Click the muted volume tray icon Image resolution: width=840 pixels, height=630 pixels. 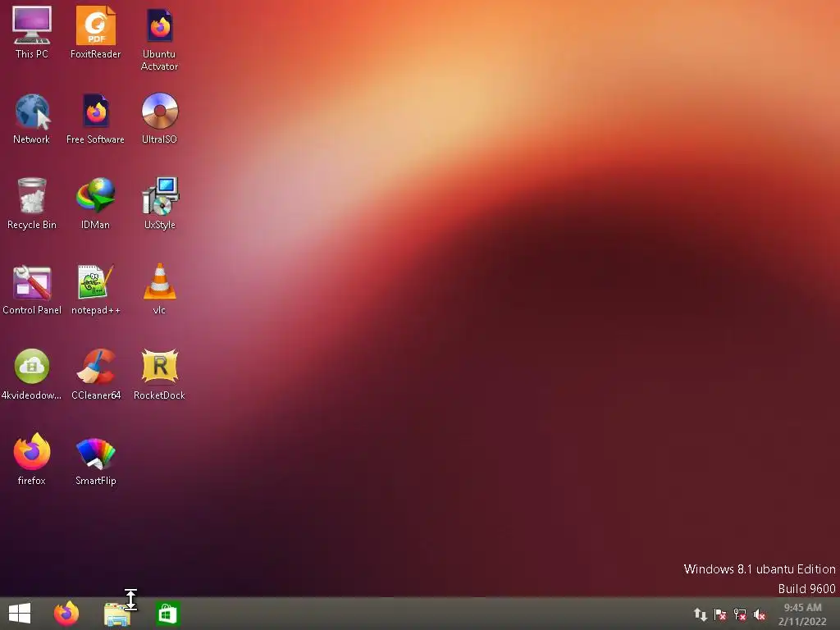759,614
